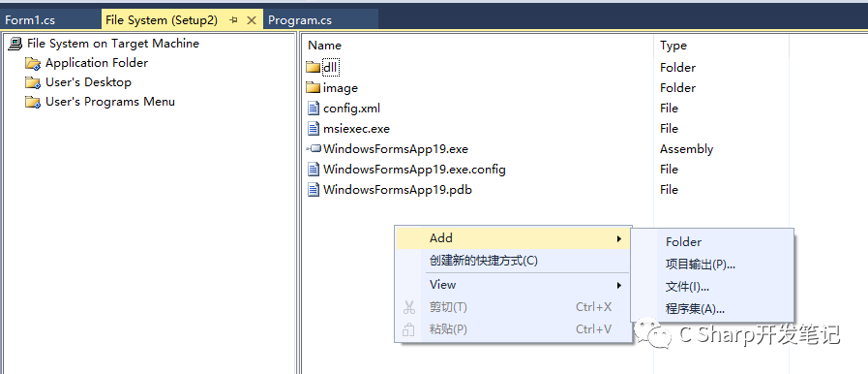Screen dimensions: 868x374
Task: Click the WindowsFormsApp19.pdb file icon
Action: pyautogui.click(x=314, y=190)
